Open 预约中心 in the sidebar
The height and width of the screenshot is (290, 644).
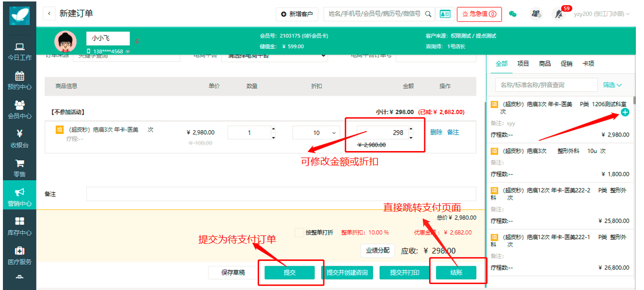click(19, 81)
